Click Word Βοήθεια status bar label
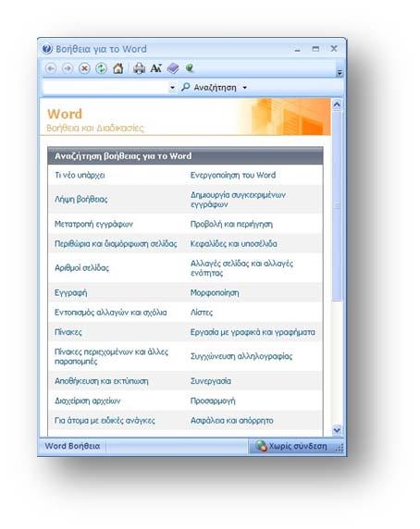The image size is (420, 529). coord(72,446)
